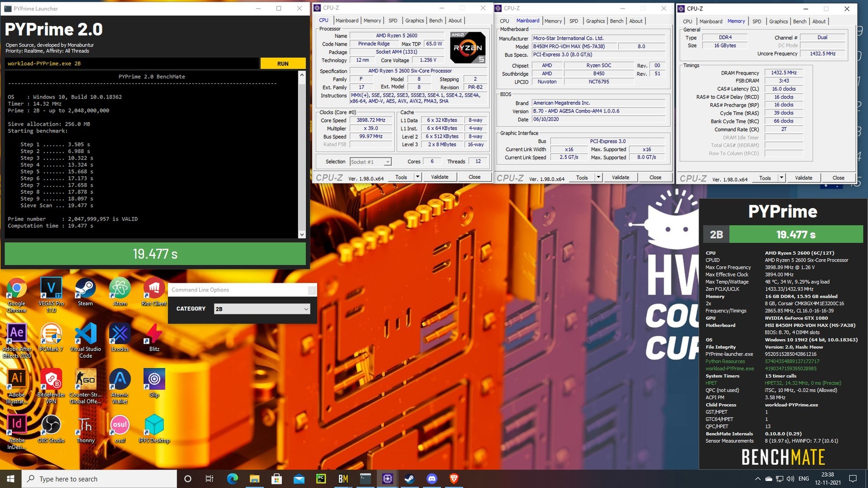The image size is (868, 488).
Task: Open Bitdefender VPN desktop icon
Action: (x=51, y=386)
